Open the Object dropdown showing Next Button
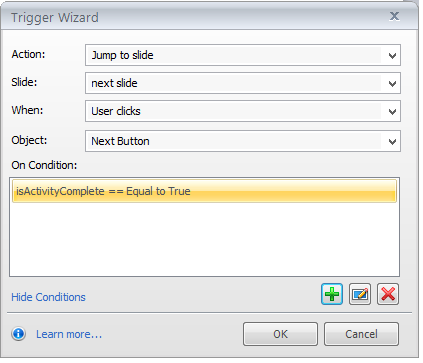The width and height of the screenshot is (423, 363). tap(243, 141)
